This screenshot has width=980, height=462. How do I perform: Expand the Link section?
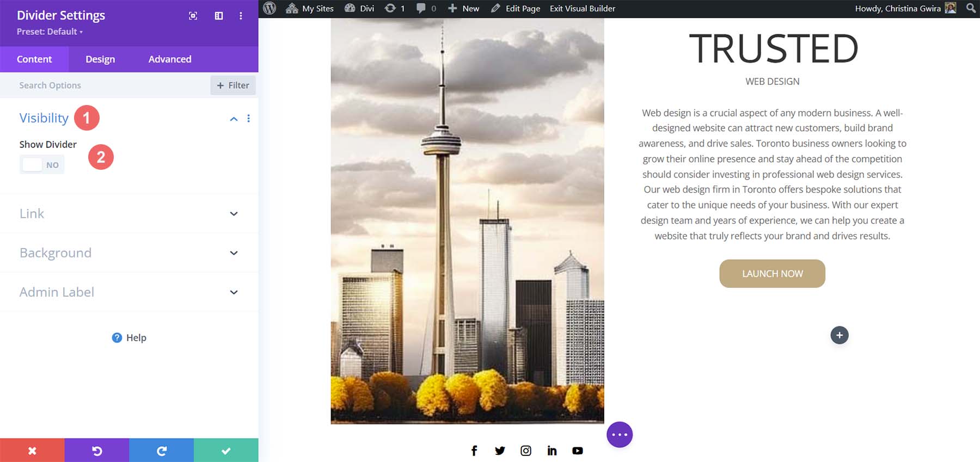click(234, 214)
